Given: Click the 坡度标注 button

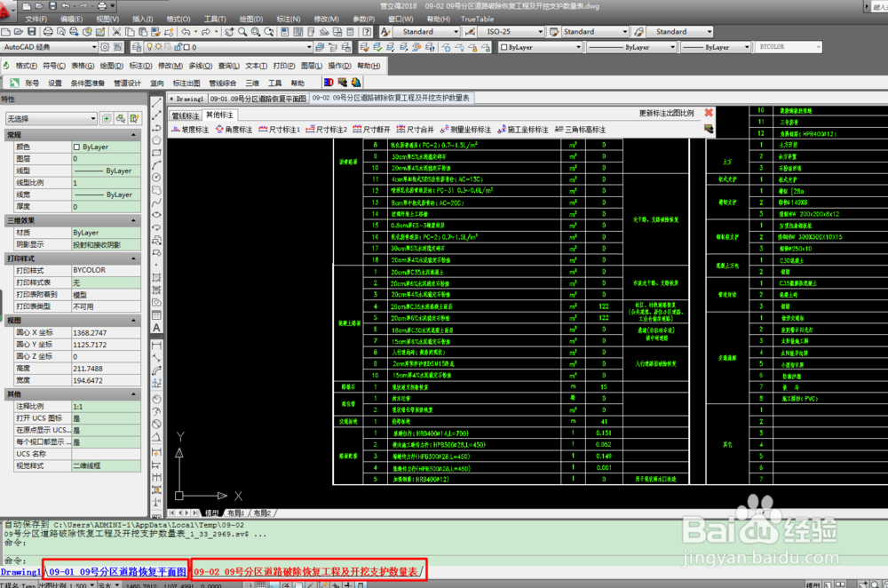Looking at the screenshot, I should 190,130.
